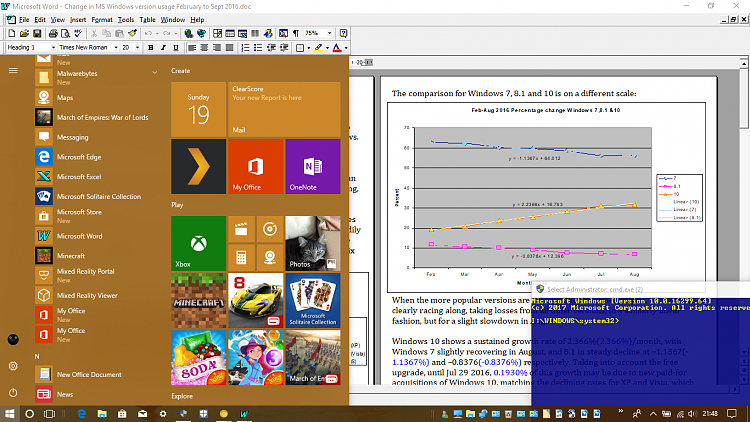Open the Xbox tile
Screen dimensions: 750x422
[199, 243]
